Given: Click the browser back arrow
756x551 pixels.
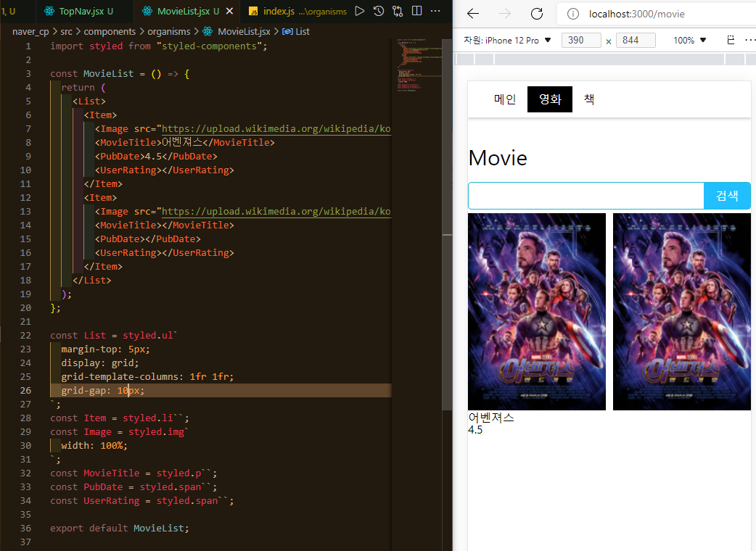Looking at the screenshot, I should (x=473, y=14).
